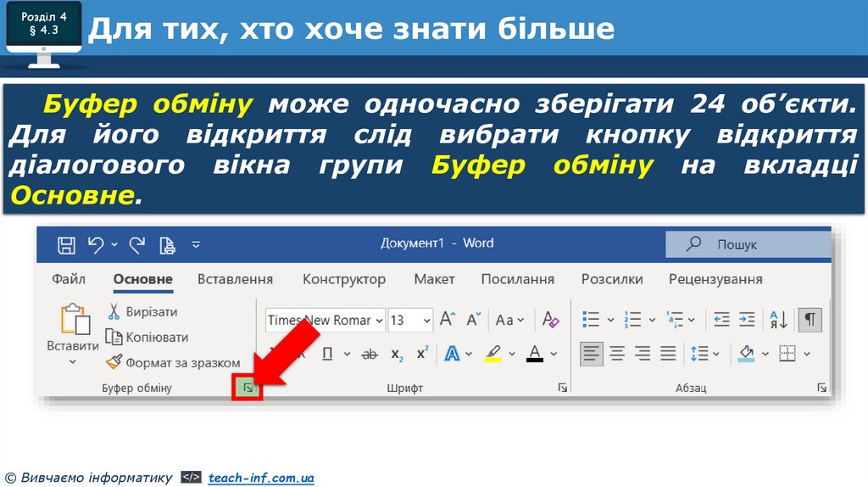Expand the Вставити paste options arrow
The height and width of the screenshot is (487, 868).
pos(73,361)
